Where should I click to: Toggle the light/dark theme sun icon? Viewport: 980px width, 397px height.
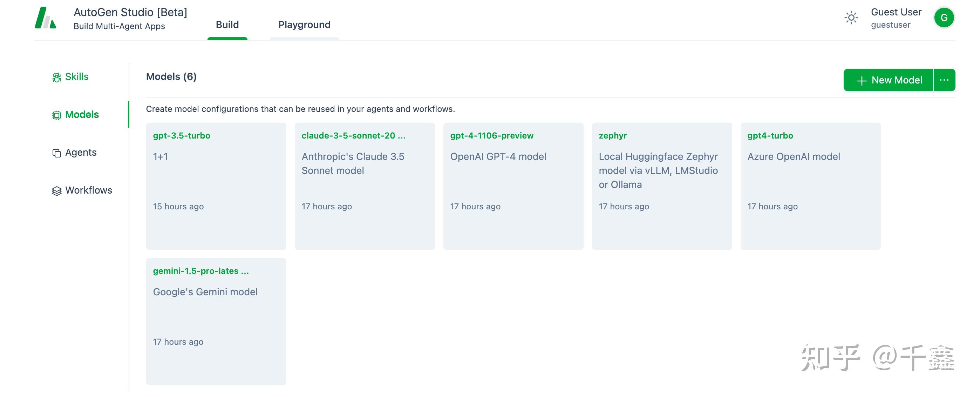[x=851, y=18]
